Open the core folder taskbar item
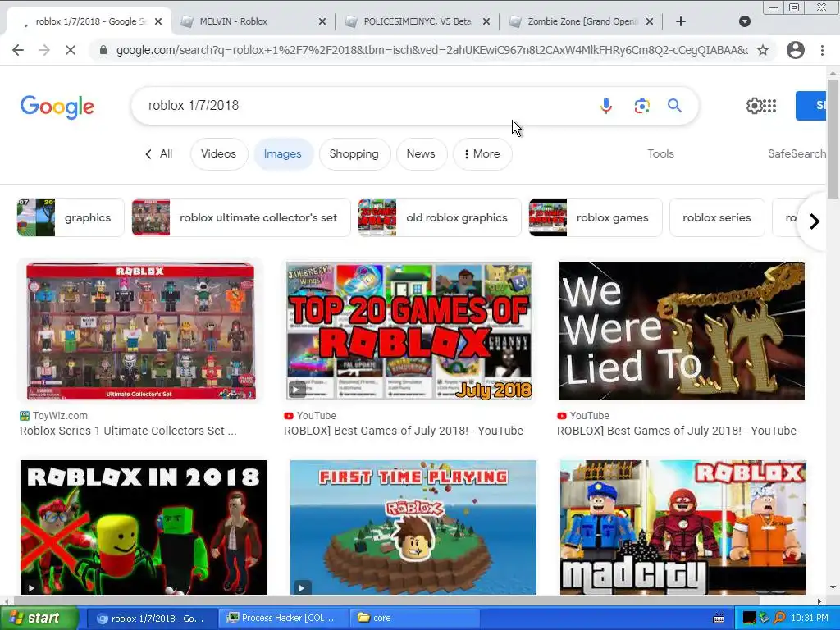The width and height of the screenshot is (840, 630). [416, 619]
